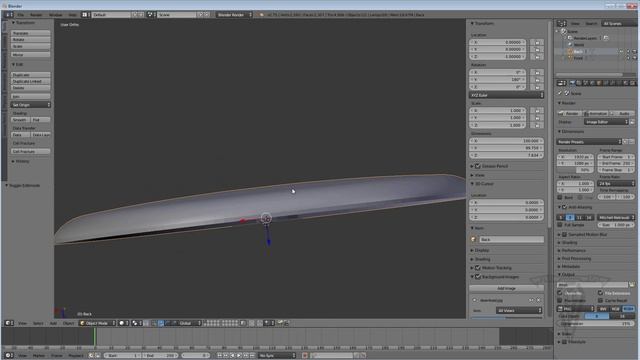The width and height of the screenshot is (640, 360).
Task: Click the Render image button
Action: pos(570,113)
